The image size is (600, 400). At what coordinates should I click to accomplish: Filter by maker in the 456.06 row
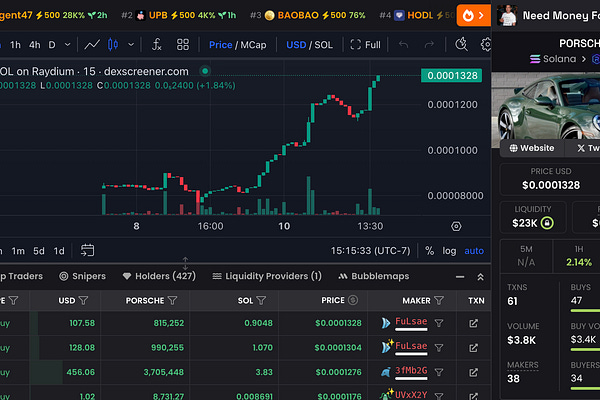point(439,372)
